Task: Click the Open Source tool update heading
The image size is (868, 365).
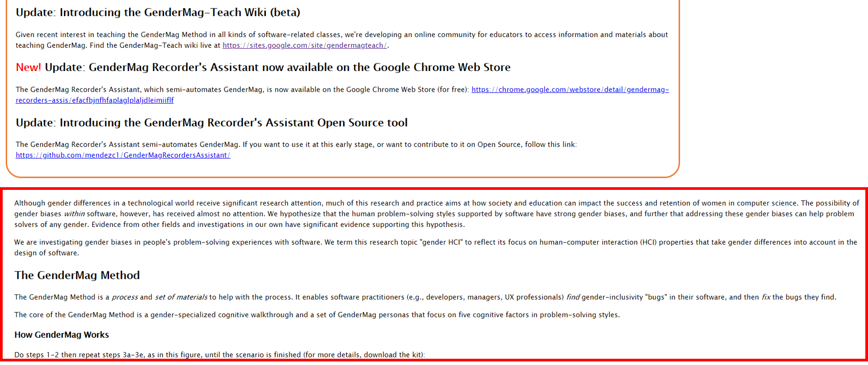Action: click(x=211, y=123)
